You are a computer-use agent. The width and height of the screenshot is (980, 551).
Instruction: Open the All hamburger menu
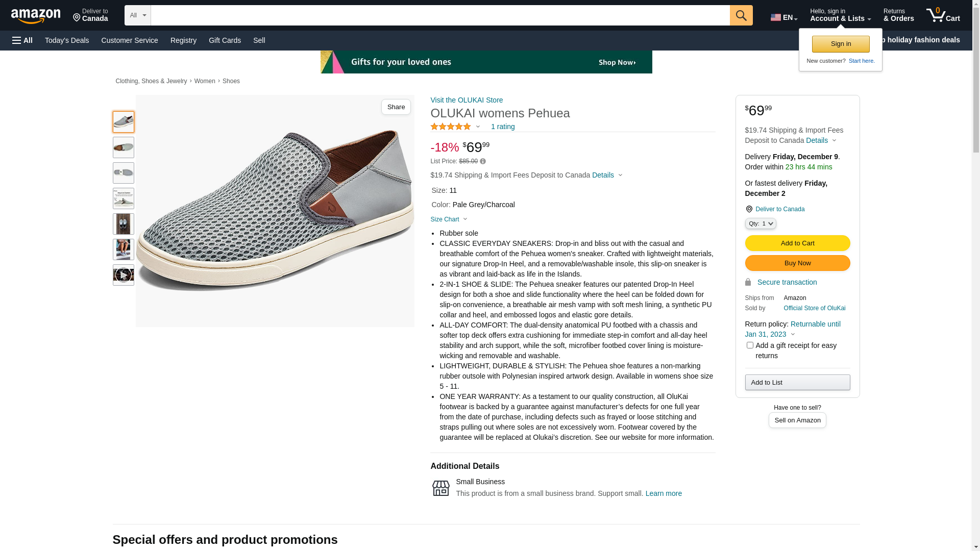click(x=22, y=40)
